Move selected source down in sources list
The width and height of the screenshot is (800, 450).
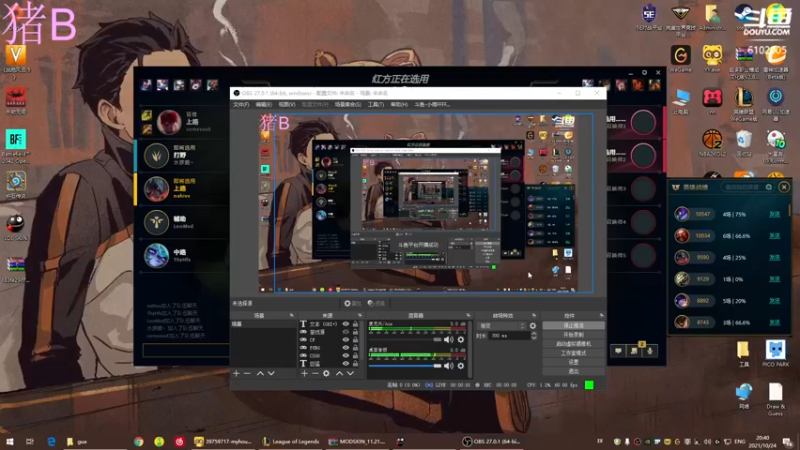(x=351, y=373)
